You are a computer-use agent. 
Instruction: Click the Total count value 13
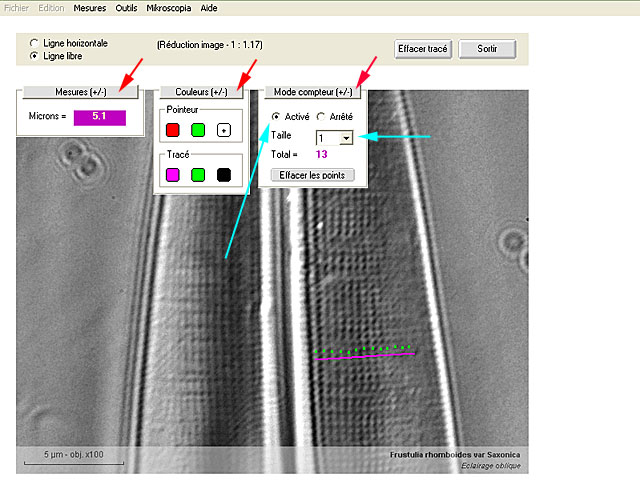coord(321,154)
